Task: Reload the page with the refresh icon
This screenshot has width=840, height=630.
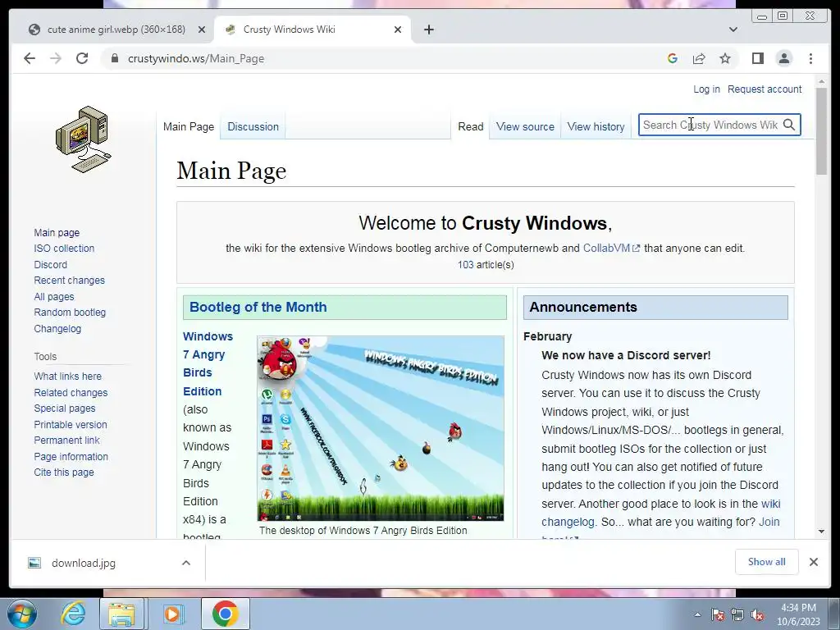Action: [x=82, y=58]
